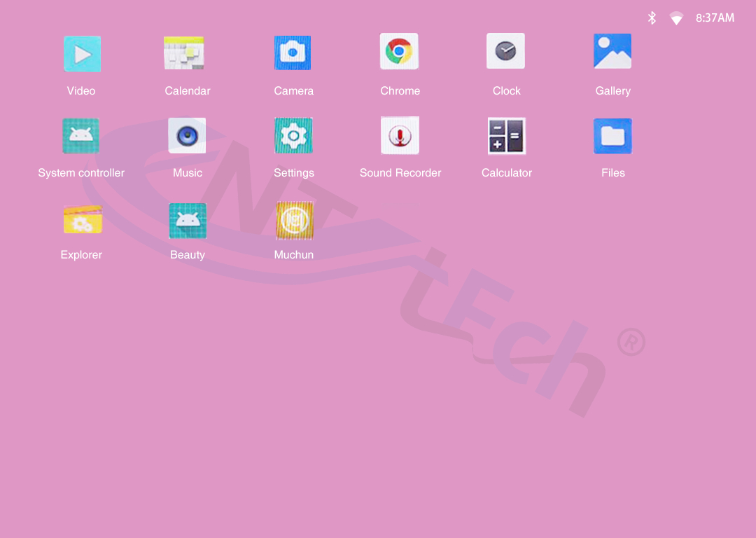Open the Clock app

click(x=505, y=51)
